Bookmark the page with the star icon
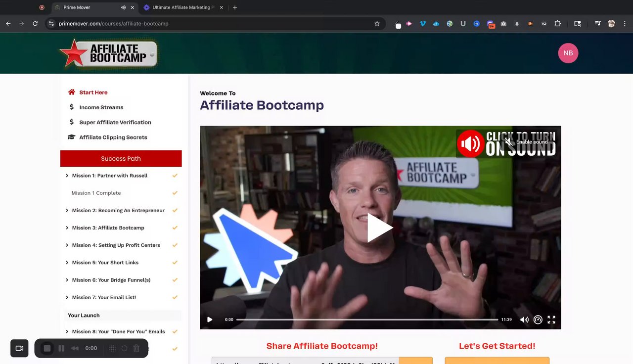Image resolution: width=633 pixels, height=364 pixels. coord(377,23)
